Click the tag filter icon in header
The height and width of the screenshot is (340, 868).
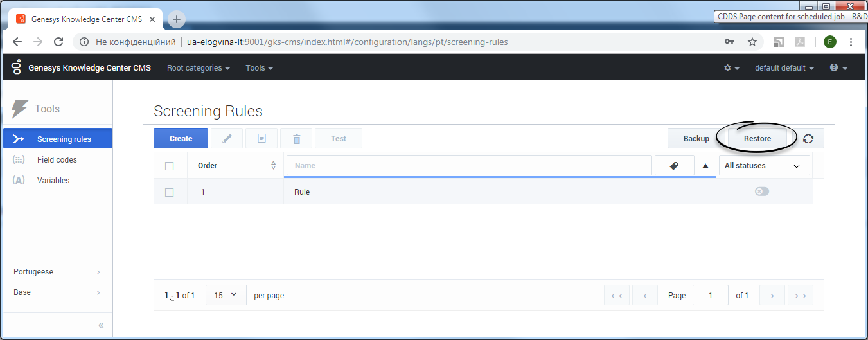[674, 166]
